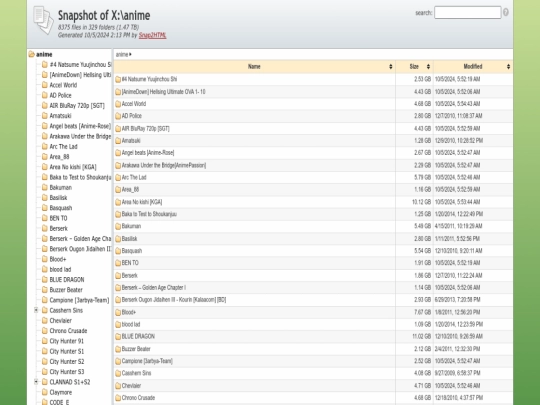Click the help icon beside search box
Viewport: 540px width, 405px height.
(506, 12)
